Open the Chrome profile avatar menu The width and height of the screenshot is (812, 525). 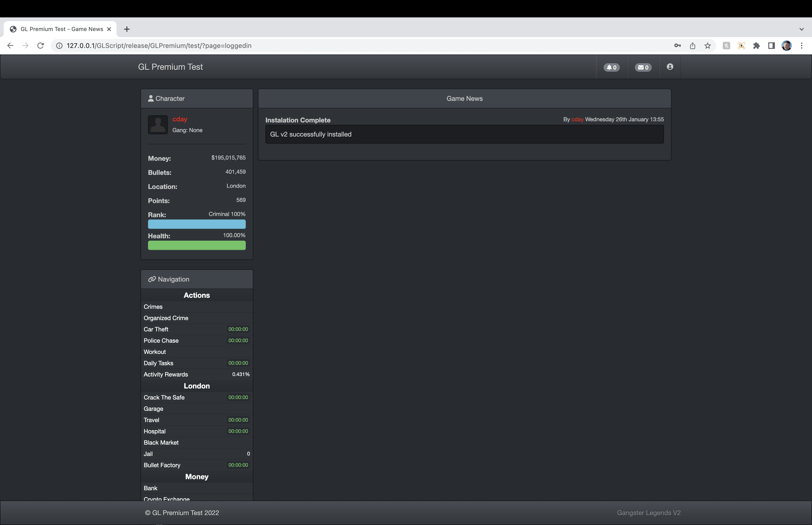pyautogui.click(x=786, y=45)
